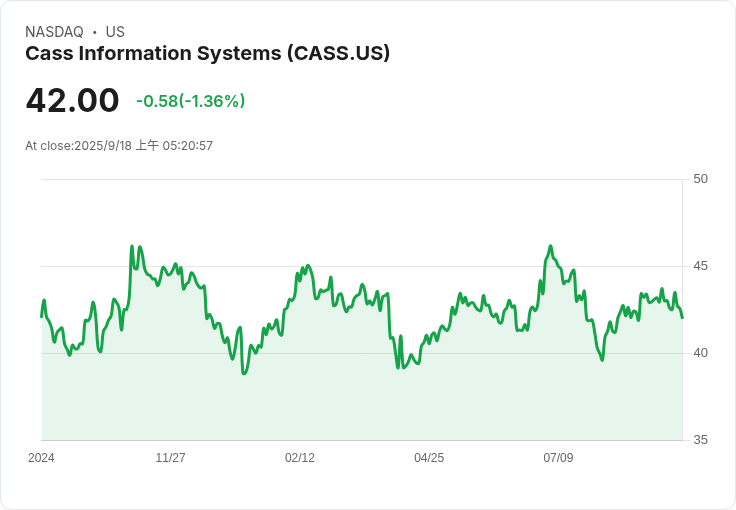Click the At close timestamp text

point(119,145)
